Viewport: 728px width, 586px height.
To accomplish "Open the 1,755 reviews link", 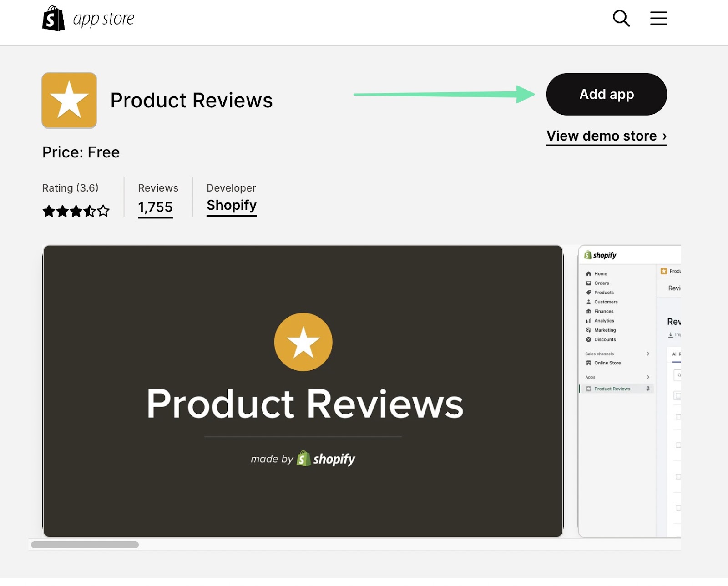I will 155,207.
